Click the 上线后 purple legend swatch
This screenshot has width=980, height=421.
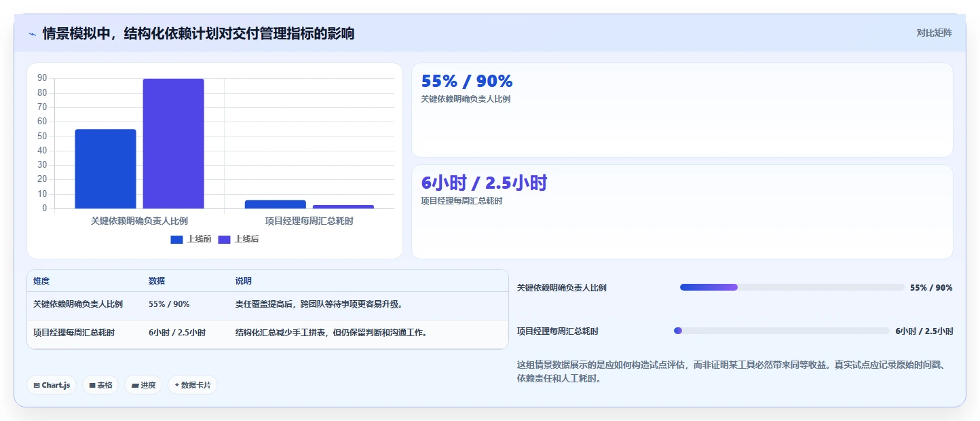click(224, 239)
